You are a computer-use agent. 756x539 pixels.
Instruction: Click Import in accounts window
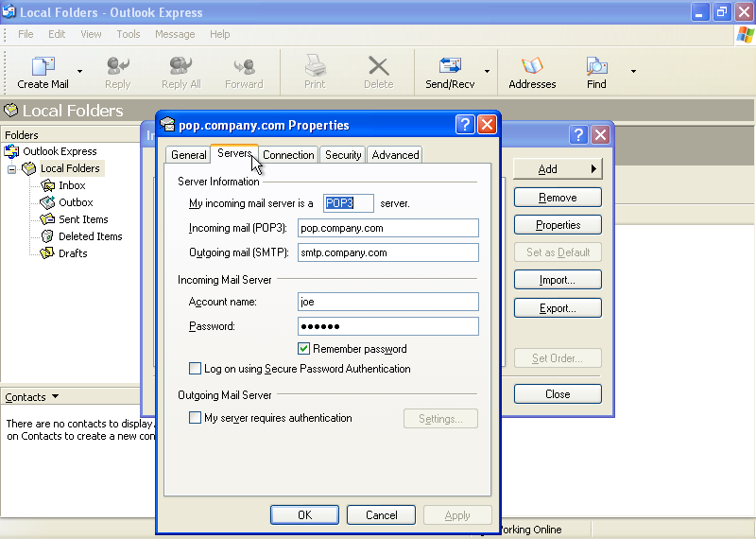(x=558, y=280)
